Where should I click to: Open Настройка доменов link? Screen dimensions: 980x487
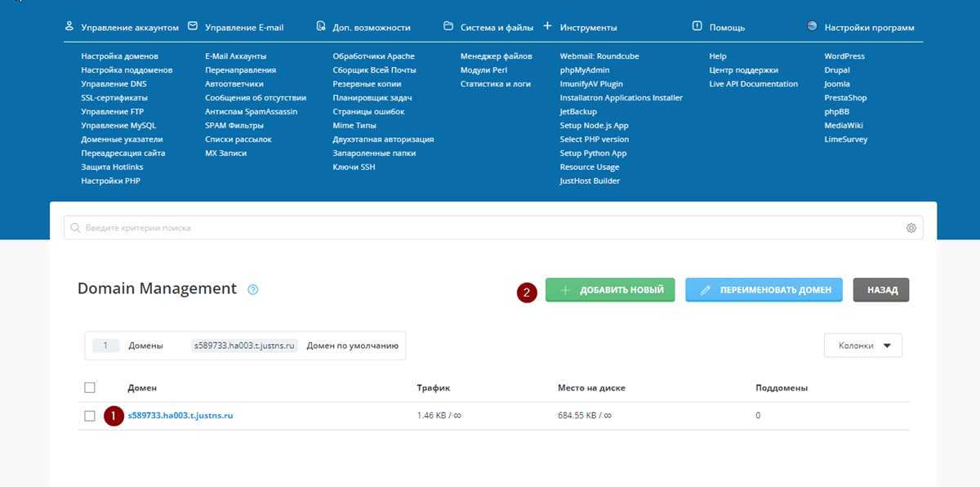120,56
